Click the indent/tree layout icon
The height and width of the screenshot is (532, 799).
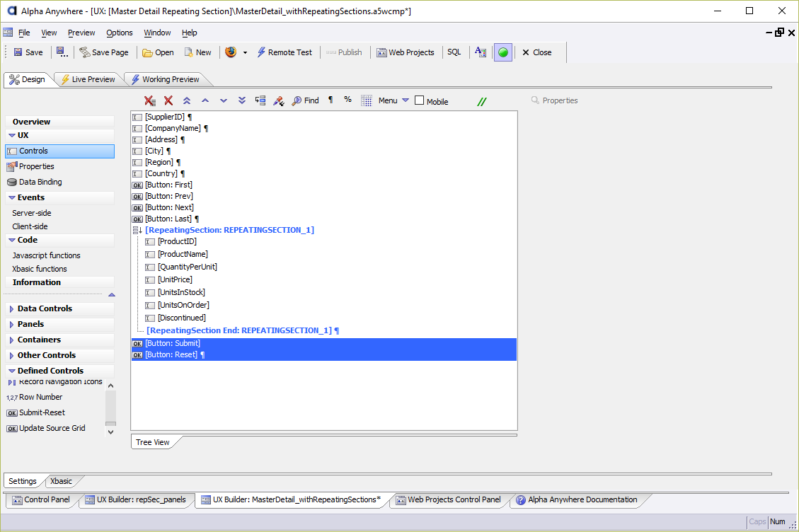click(x=260, y=100)
